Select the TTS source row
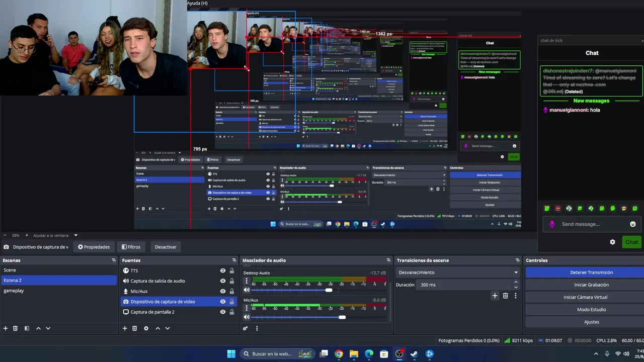 [179, 270]
